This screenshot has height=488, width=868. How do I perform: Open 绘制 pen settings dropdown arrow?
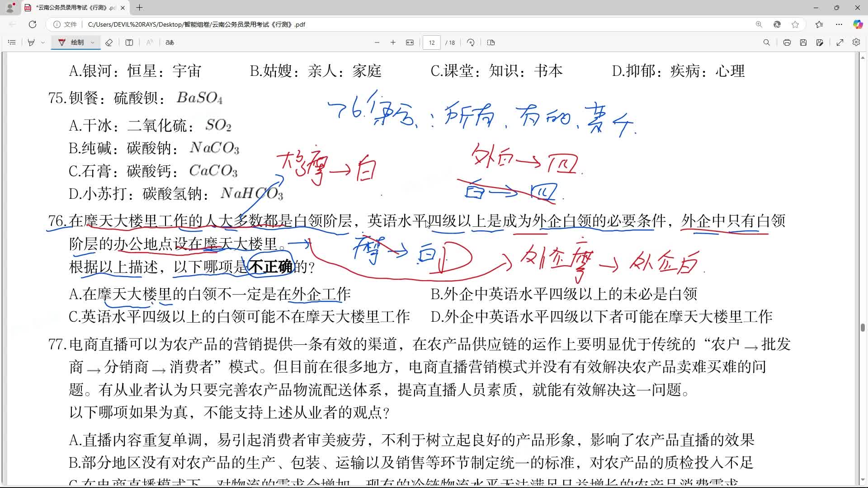tap(93, 42)
